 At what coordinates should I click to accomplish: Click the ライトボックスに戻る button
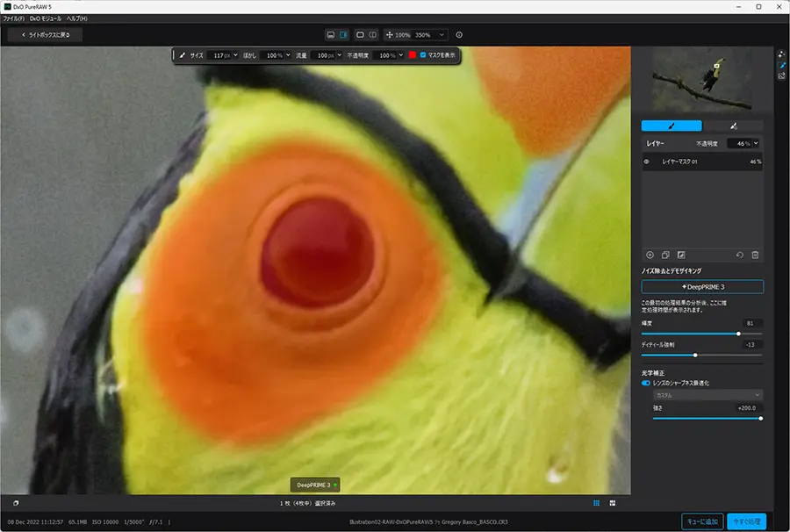pos(46,35)
